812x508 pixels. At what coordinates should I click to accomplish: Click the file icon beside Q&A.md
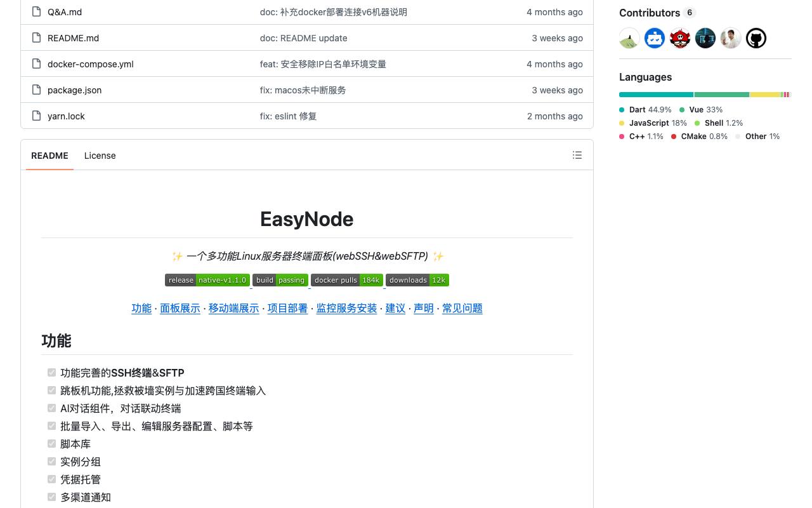36,12
